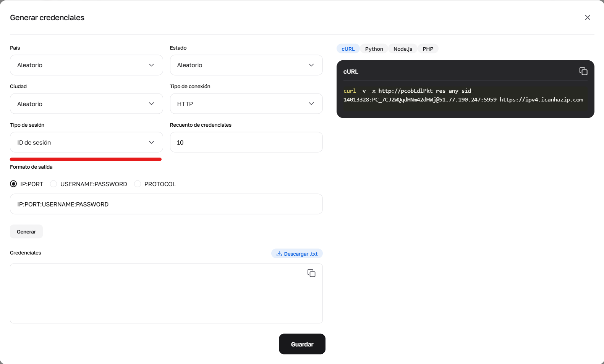Click the download icon in Descargar .txt
604x364 pixels.
[x=279, y=254]
